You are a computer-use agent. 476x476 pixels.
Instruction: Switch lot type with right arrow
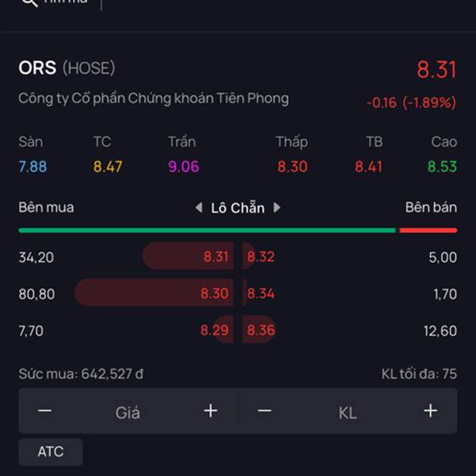point(277,208)
